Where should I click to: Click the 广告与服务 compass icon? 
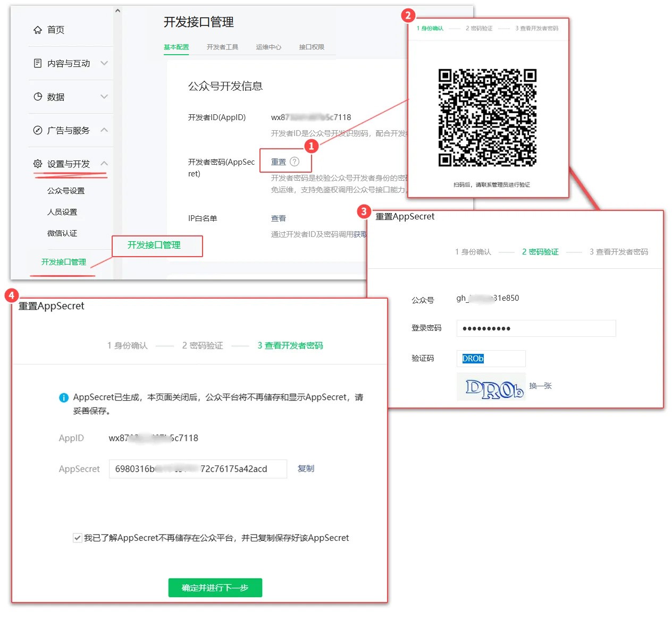(38, 130)
